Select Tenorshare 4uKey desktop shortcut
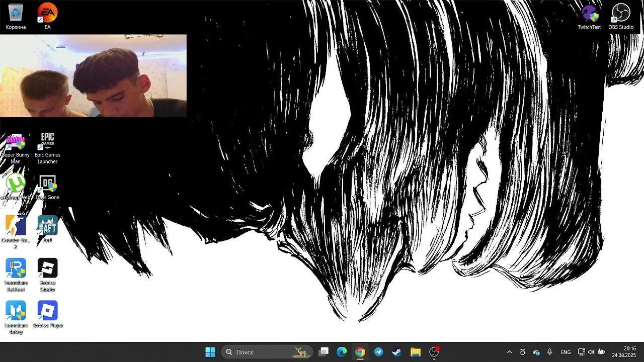The width and height of the screenshot is (644, 362). [x=16, y=318]
